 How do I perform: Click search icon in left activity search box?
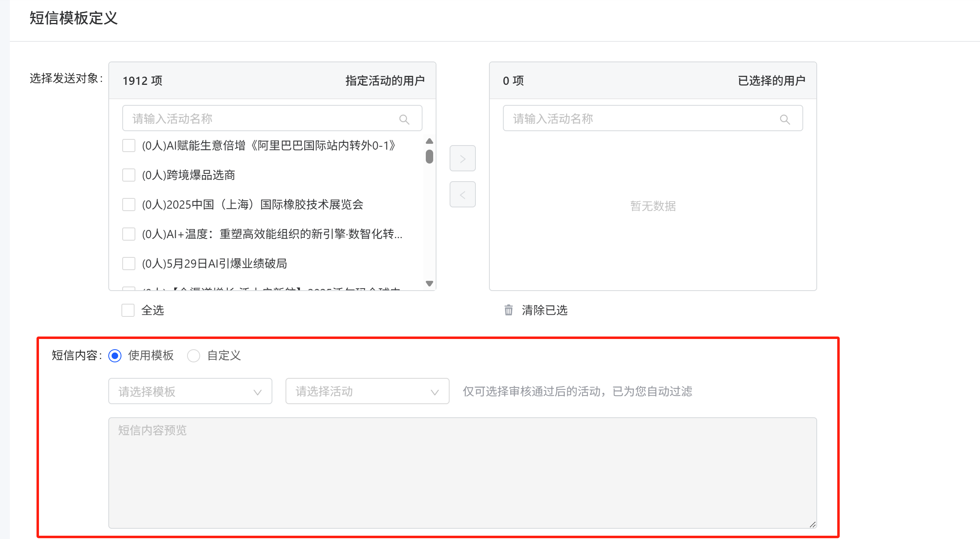click(x=404, y=119)
